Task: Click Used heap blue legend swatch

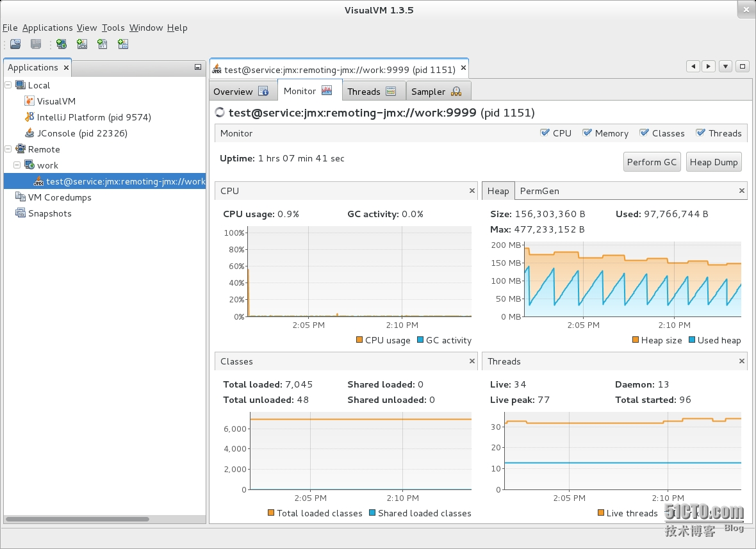Action: pyautogui.click(x=692, y=340)
